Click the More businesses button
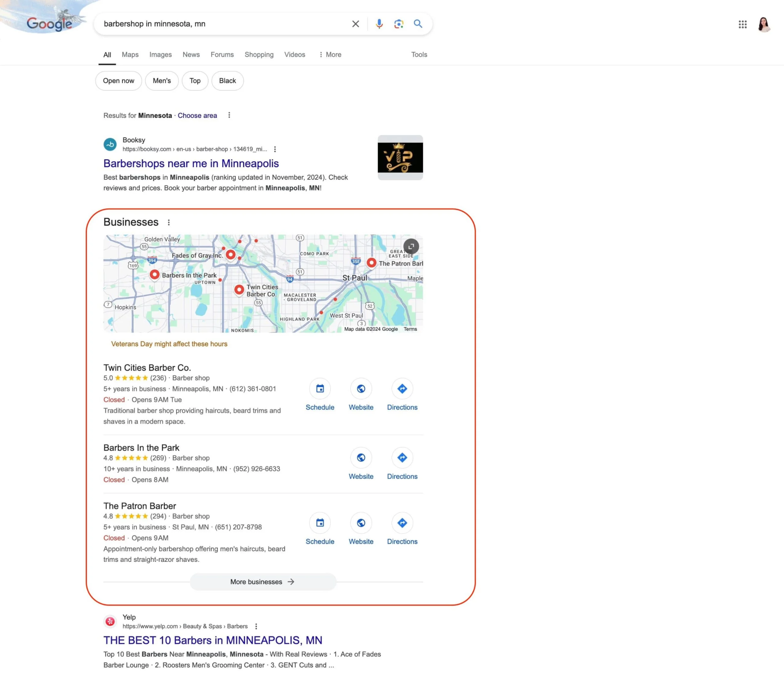 pos(262,581)
